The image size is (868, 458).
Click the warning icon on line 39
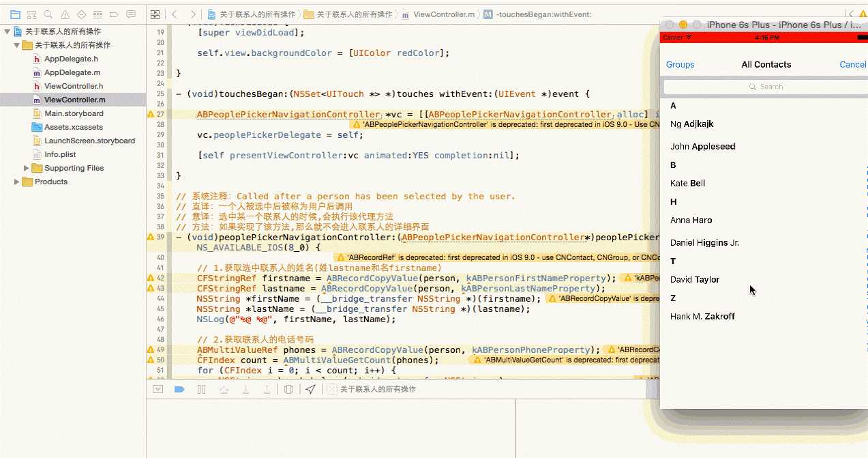tap(151, 238)
